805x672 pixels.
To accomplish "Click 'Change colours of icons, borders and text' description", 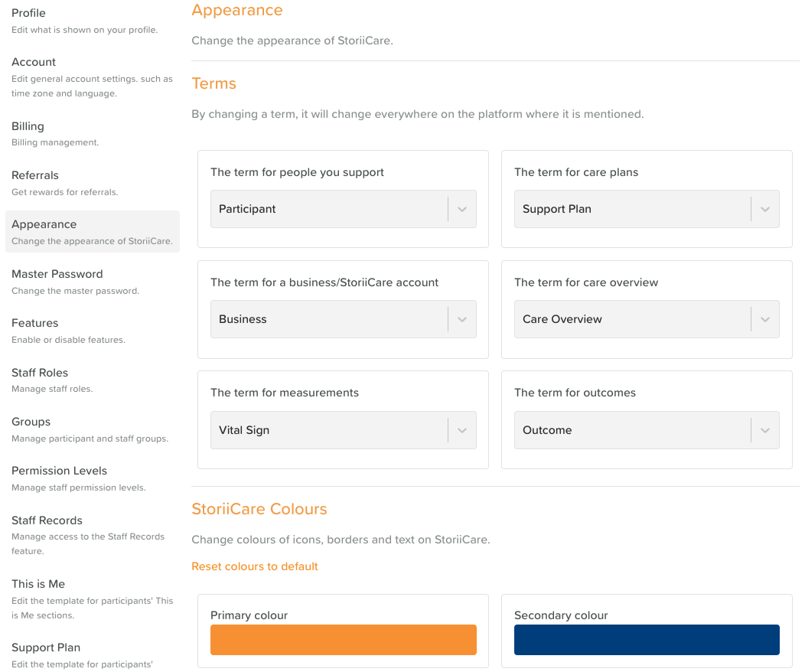I will [341, 540].
